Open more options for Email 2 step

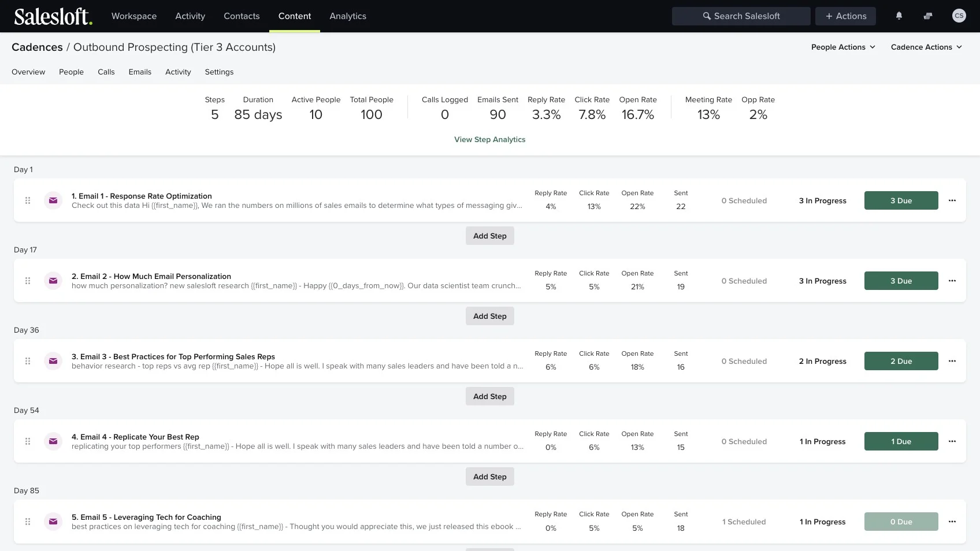(952, 281)
